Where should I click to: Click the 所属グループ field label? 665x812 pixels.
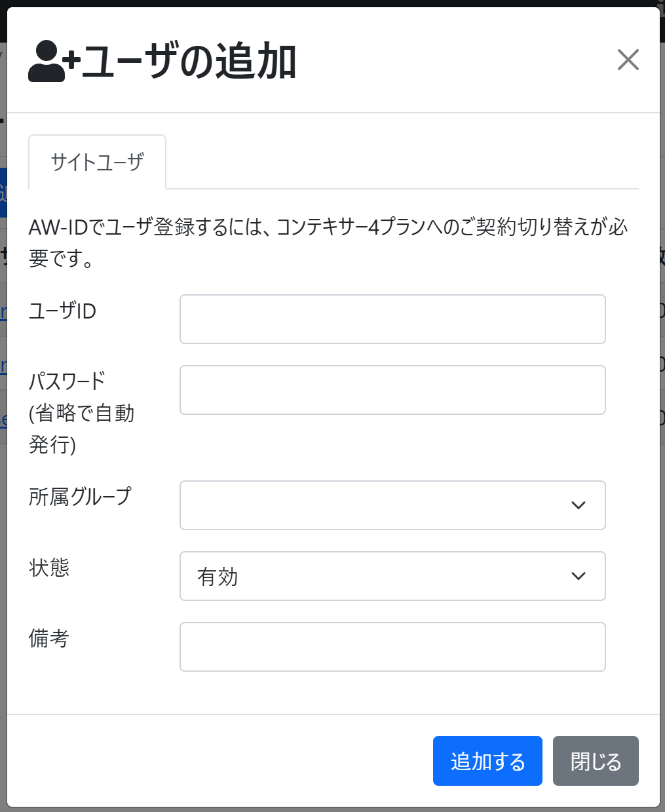(80, 497)
